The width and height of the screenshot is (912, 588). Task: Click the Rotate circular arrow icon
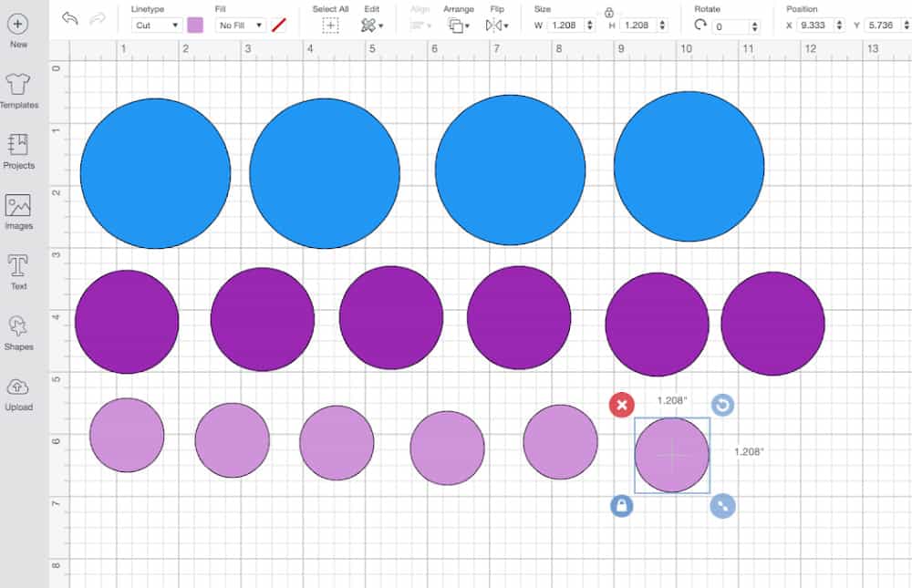point(700,25)
